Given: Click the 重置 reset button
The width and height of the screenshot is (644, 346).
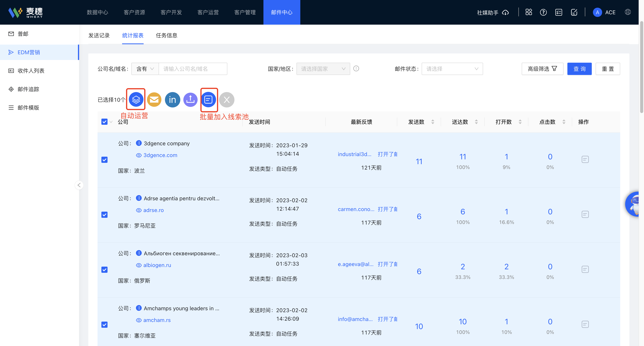Looking at the screenshot, I should pyautogui.click(x=608, y=69).
